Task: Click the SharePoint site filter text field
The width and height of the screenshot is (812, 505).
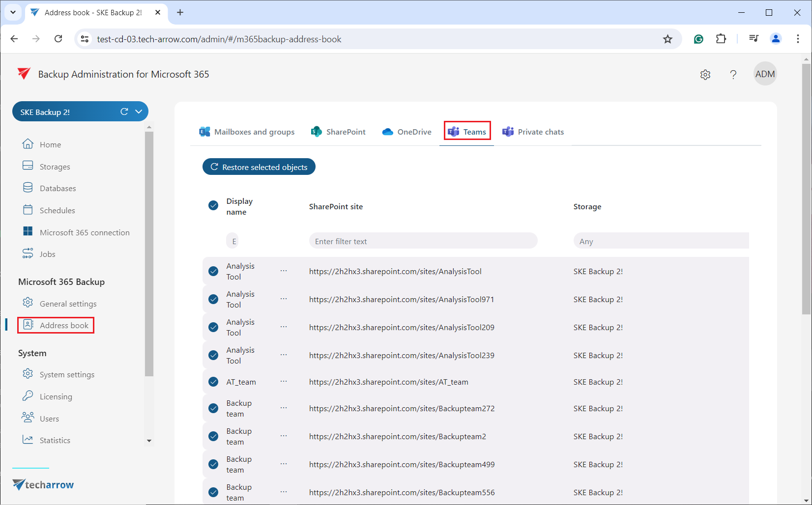Action: tap(423, 241)
